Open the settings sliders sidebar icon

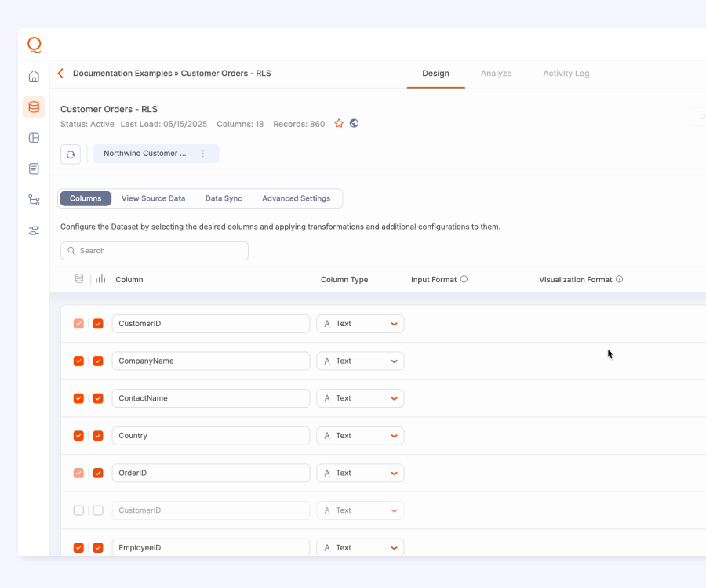pyautogui.click(x=34, y=230)
